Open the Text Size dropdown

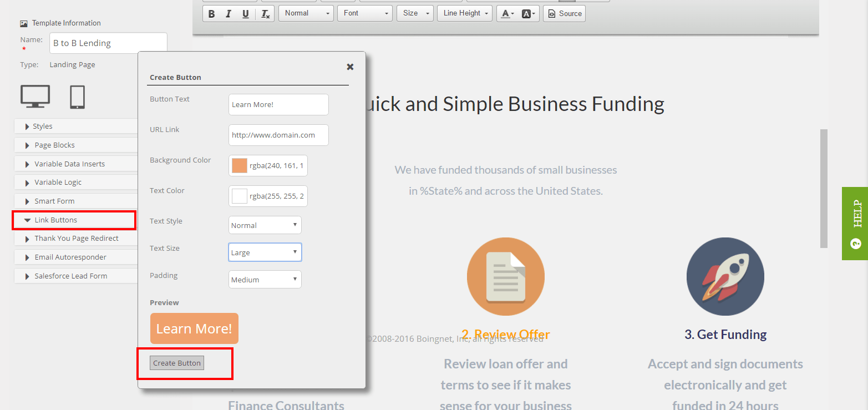click(265, 252)
